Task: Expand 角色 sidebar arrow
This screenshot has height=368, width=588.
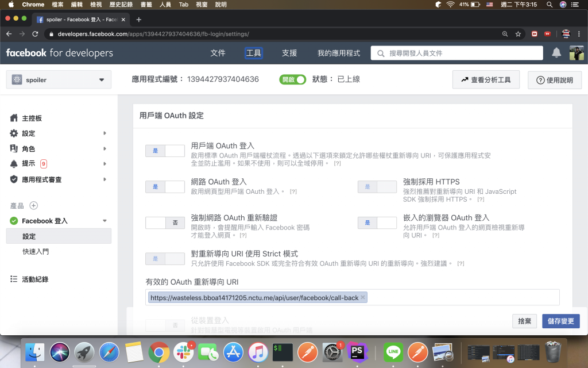Action: pos(105,149)
